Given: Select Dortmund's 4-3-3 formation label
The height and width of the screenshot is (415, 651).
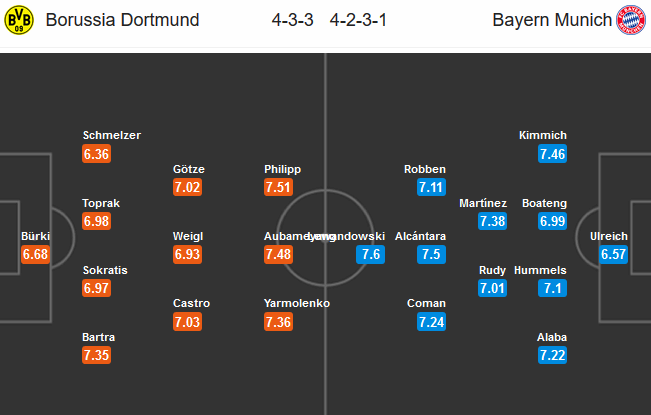Looking at the screenshot, I should coord(293,20).
